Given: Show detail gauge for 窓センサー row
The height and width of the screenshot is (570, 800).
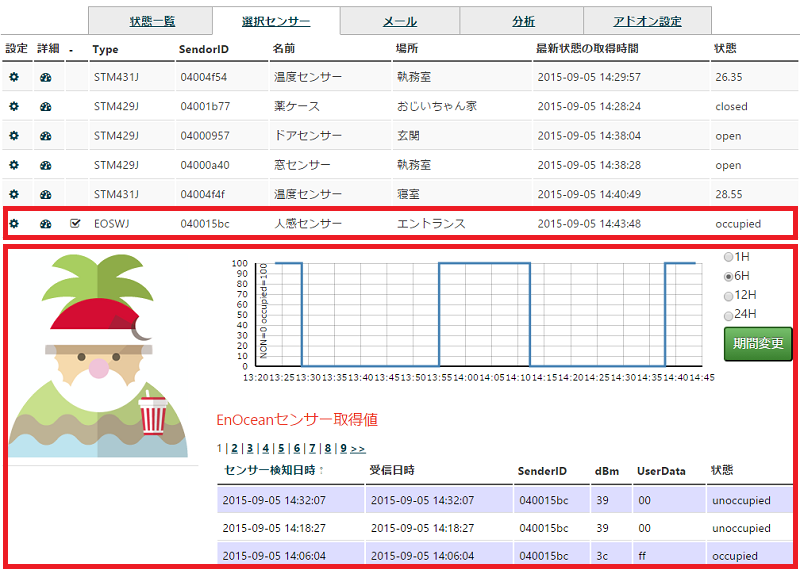Looking at the screenshot, I should pos(46,165).
